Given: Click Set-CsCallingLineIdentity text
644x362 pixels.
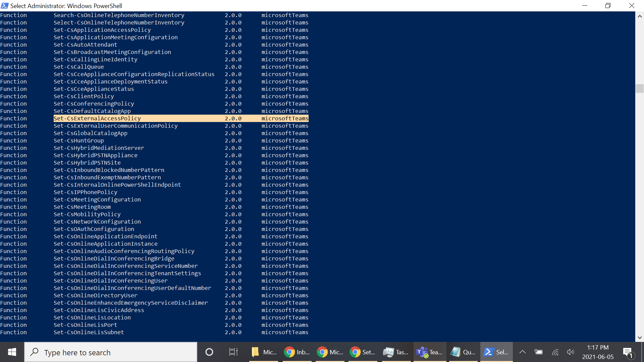Looking at the screenshot, I should point(96,59).
